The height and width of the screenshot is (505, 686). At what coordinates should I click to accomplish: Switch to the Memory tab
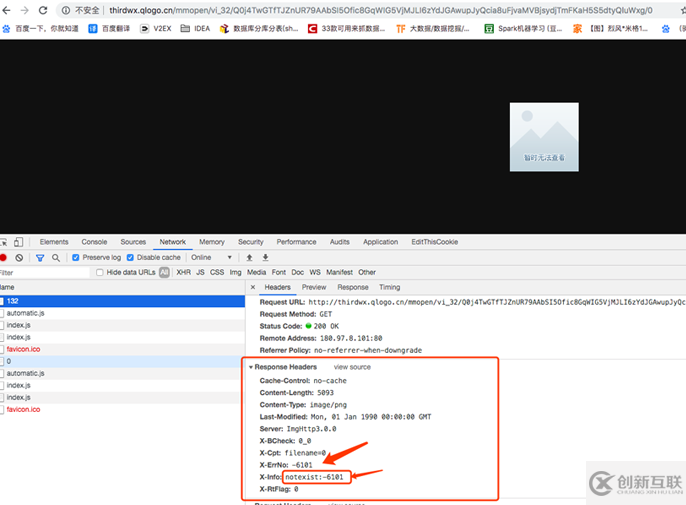pos(212,242)
